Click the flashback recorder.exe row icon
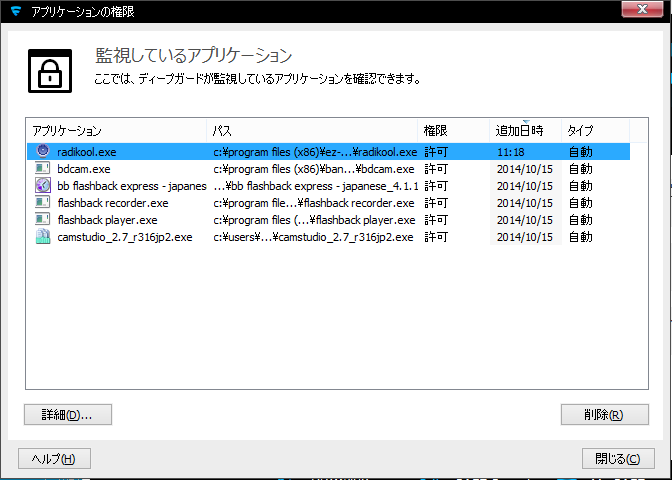This screenshot has width=672, height=480. pos(43,203)
